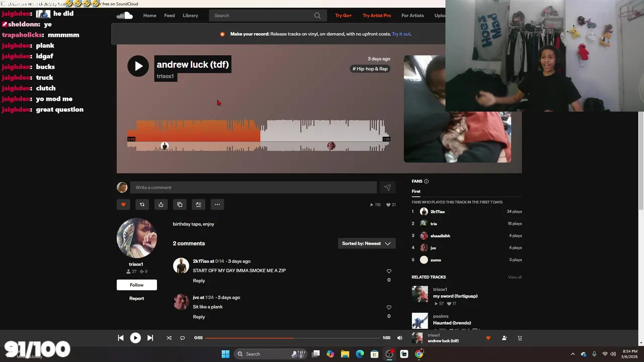
Task: Open the Library tab
Action: click(x=190, y=16)
